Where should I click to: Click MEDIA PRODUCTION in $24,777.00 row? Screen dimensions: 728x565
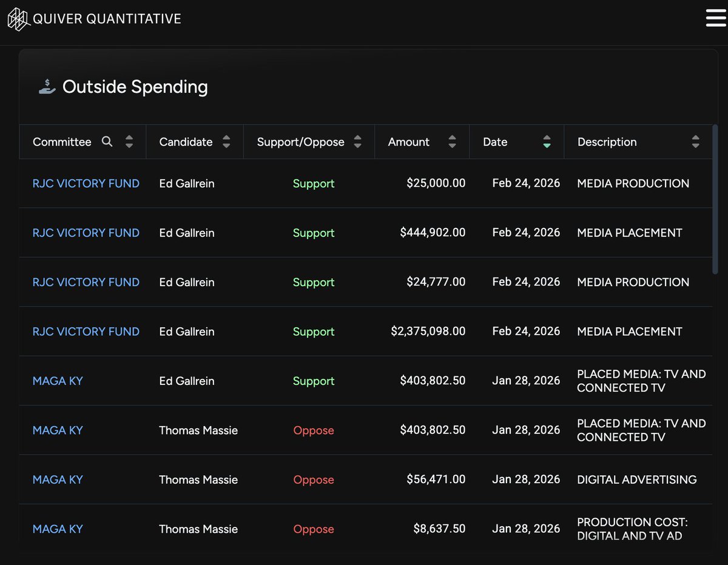pyautogui.click(x=633, y=282)
